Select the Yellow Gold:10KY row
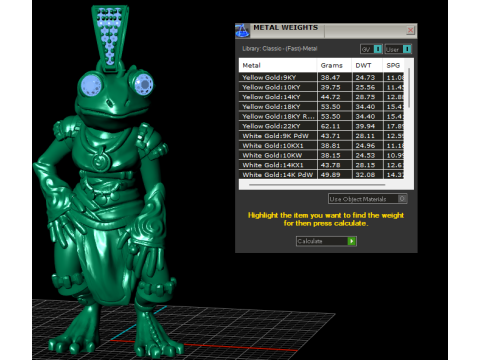480x360 pixels. click(x=321, y=87)
